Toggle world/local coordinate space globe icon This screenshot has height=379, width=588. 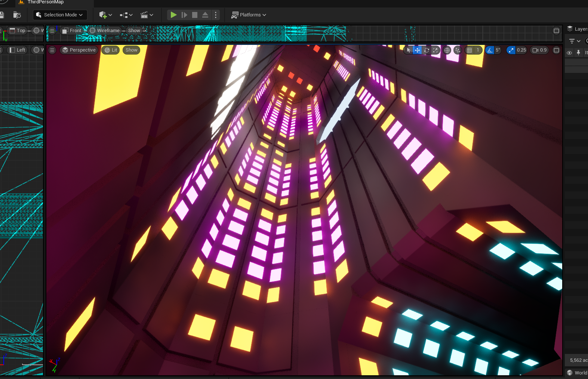click(447, 50)
